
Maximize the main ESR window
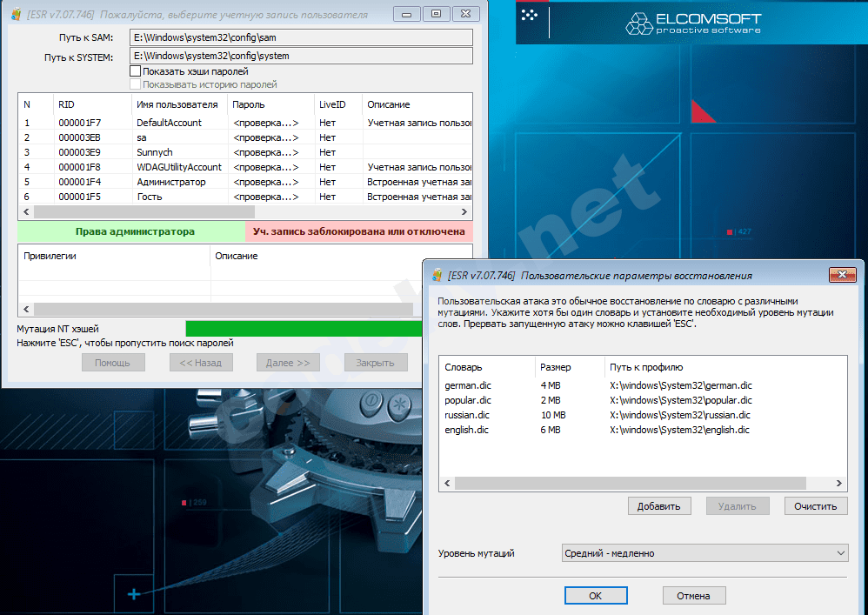(x=437, y=13)
